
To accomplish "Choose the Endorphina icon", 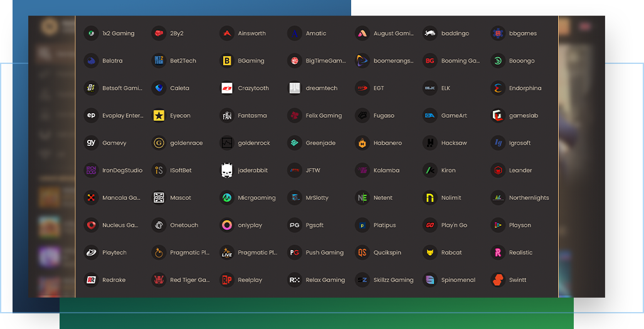I will click(498, 88).
